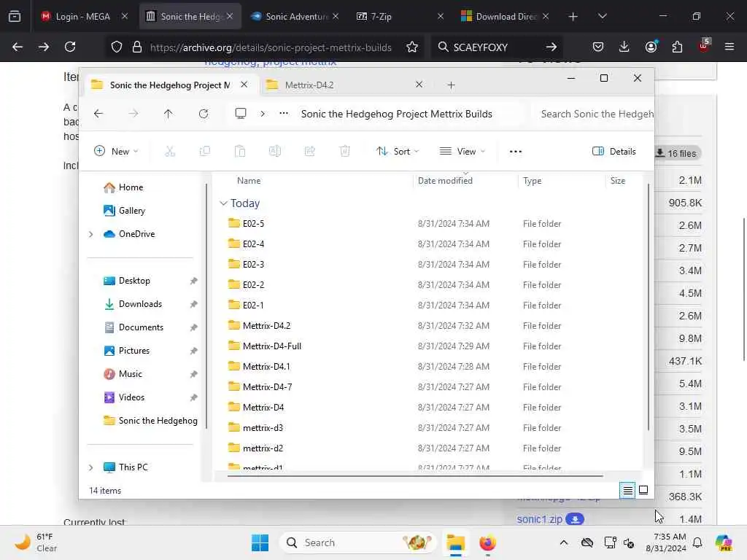
Task: Switch to Download Directory browser tab
Action: tap(506, 16)
